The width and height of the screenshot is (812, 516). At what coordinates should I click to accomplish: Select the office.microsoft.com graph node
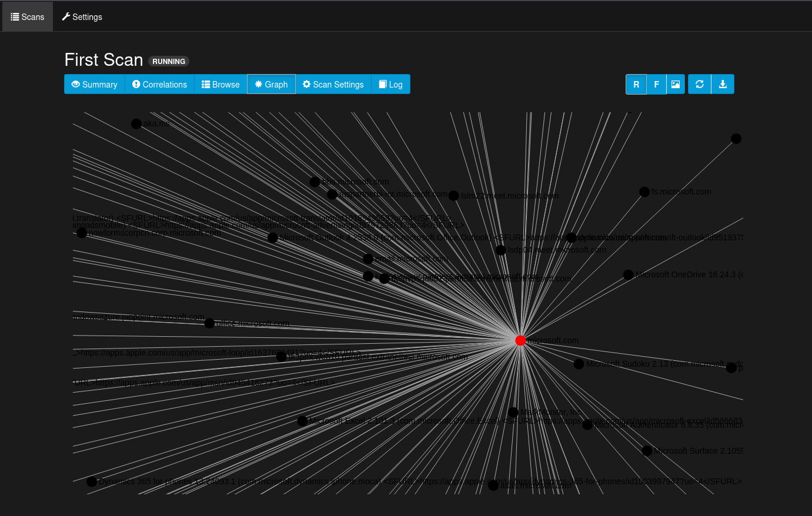[209, 323]
